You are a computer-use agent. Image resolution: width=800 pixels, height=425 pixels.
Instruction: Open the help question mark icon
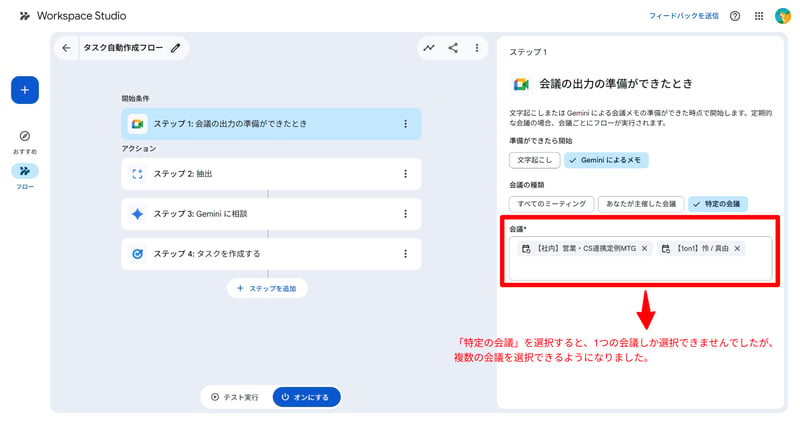(x=735, y=16)
